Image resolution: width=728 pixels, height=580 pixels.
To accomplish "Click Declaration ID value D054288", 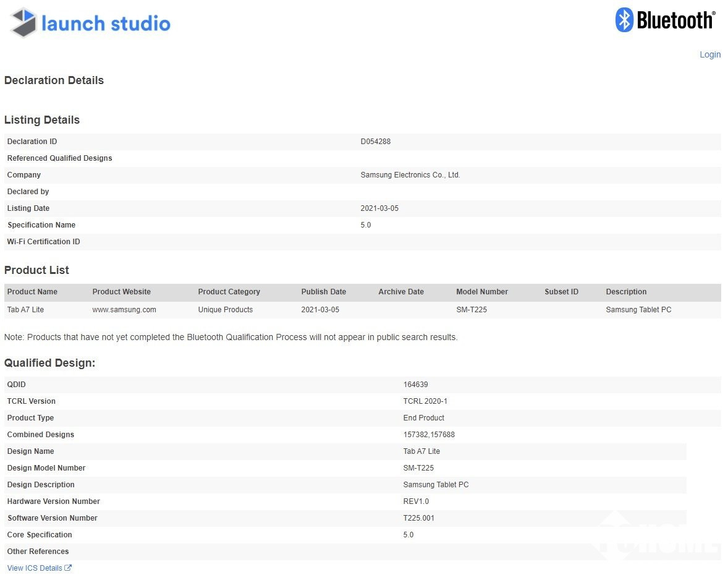I will pyautogui.click(x=375, y=142).
